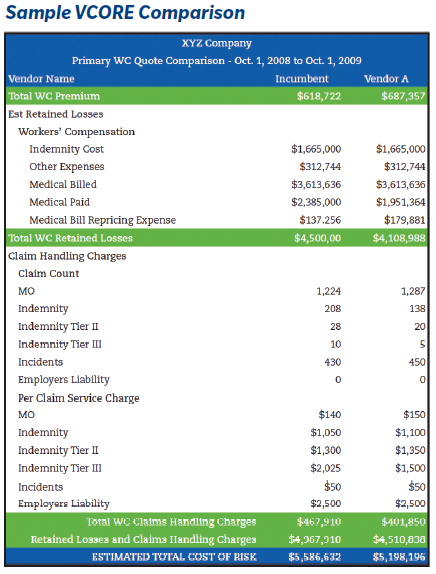This screenshot has height=574, width=436.
Task: Click the $618,722 incumbent premium value
Action: coord(318,96)
